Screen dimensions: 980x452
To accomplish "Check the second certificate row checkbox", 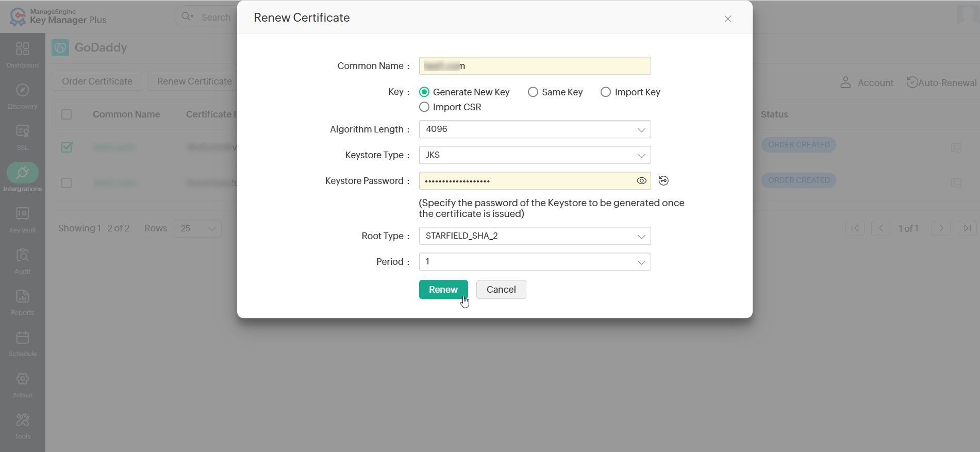I will click(x=67, y=183).
